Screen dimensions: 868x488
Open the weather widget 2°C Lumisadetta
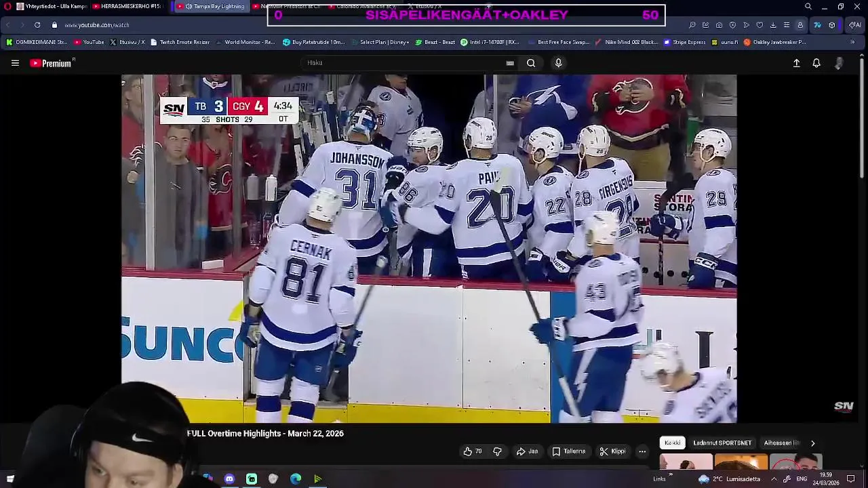click(x=729, y=479)
